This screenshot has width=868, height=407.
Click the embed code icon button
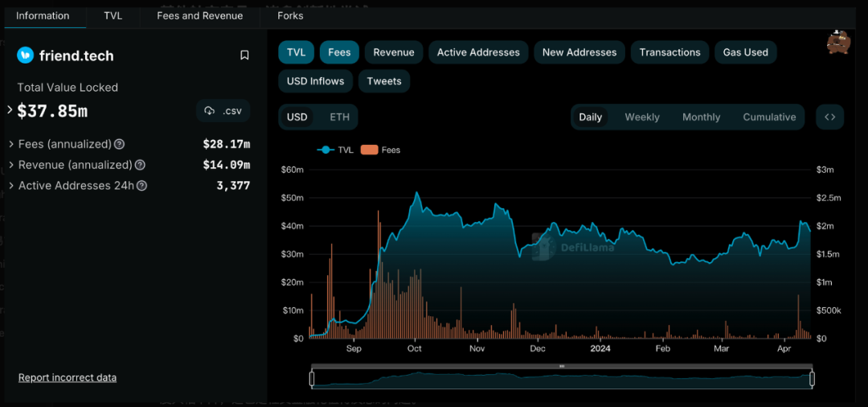pos(829,117)
